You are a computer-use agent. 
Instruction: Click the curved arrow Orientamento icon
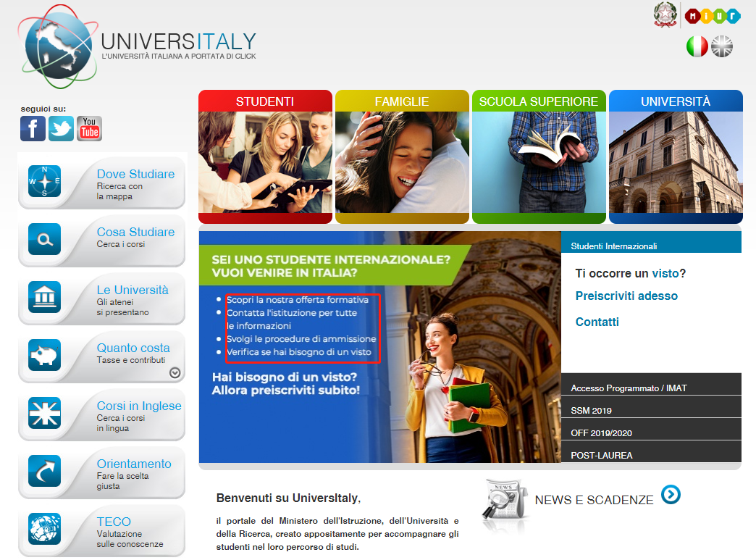pos(44,471)
